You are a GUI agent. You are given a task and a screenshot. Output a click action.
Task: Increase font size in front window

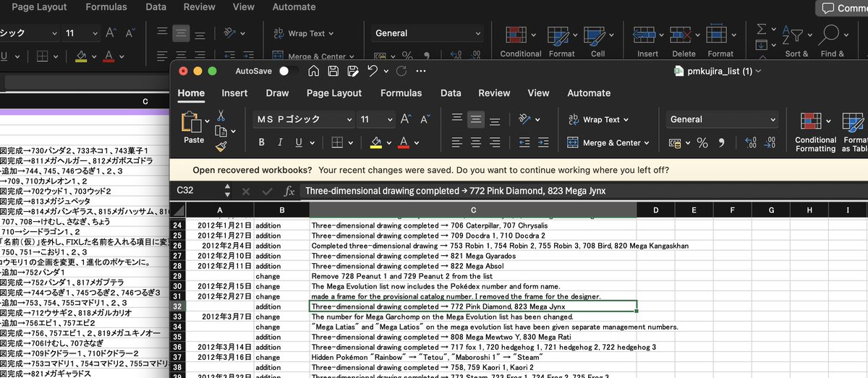pos(406,119)
